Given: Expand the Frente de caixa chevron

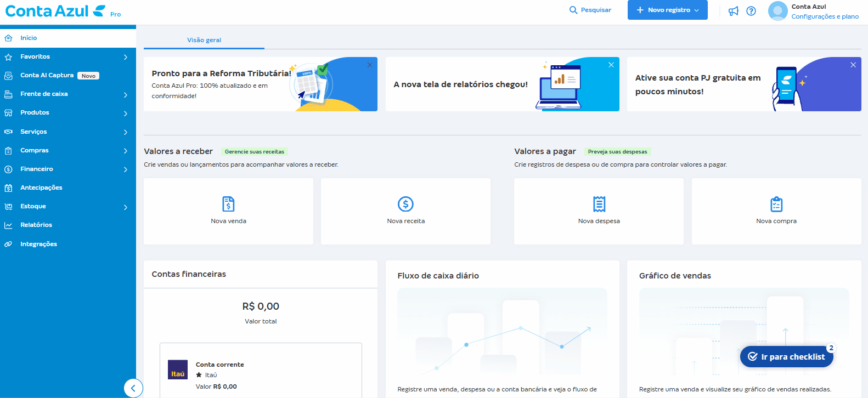Looking at the screenshot, I should [126, 94].
